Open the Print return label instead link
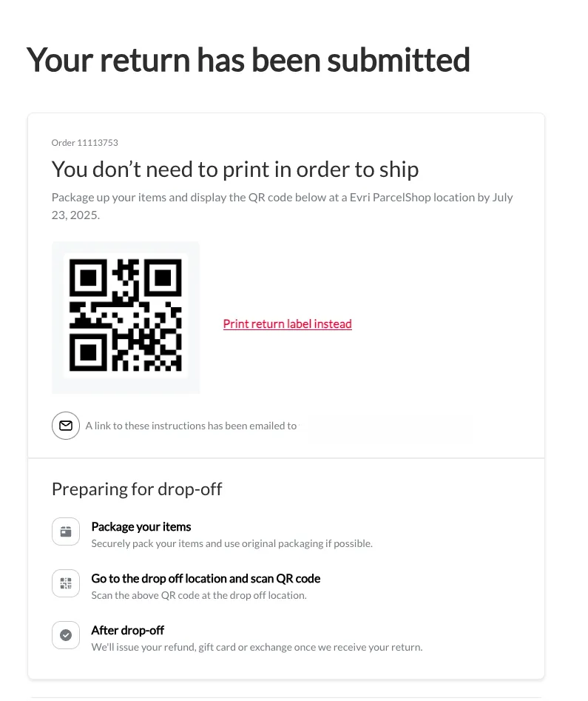Image resolution: width=588 pixels, height=701 pixels. pos(287,323)
